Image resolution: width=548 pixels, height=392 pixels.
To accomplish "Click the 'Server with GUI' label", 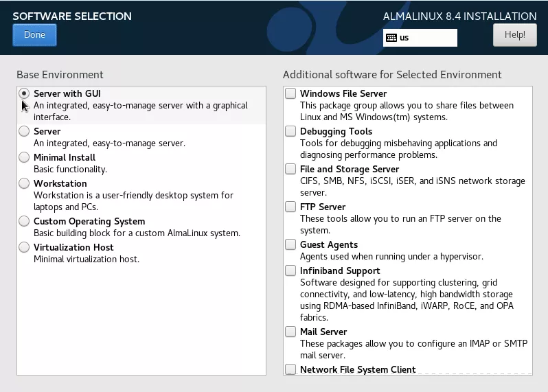I will [x=67, y=93].
